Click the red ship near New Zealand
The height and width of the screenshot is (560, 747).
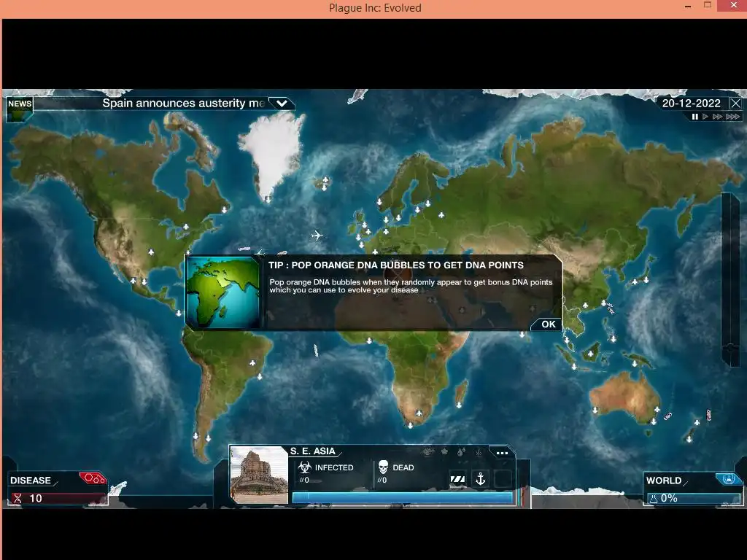(x=708, y=415)
